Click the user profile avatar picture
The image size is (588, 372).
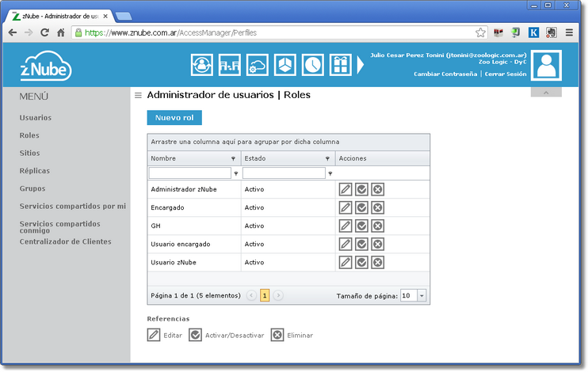pyautogui.click(x=546, y=66)
